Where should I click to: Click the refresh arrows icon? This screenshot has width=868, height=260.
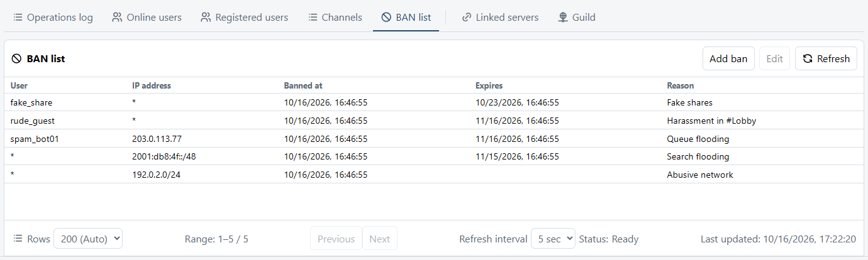tap(808, 58)
